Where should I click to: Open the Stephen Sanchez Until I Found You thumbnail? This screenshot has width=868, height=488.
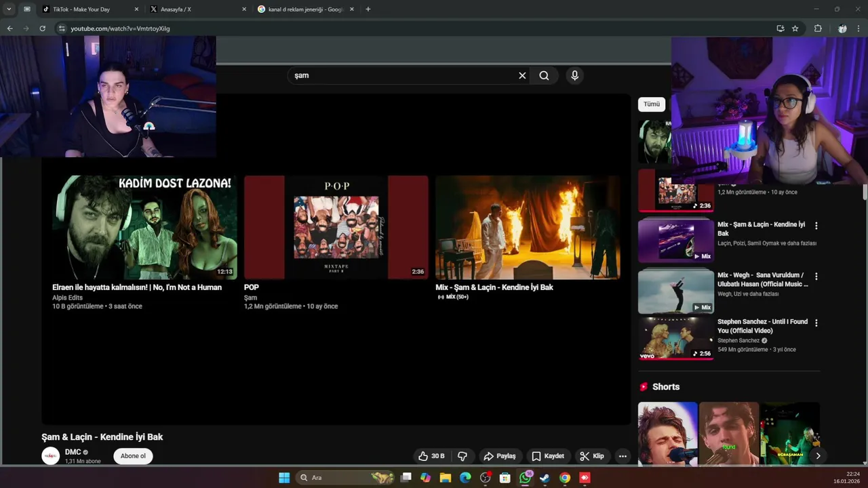(676, 338)
